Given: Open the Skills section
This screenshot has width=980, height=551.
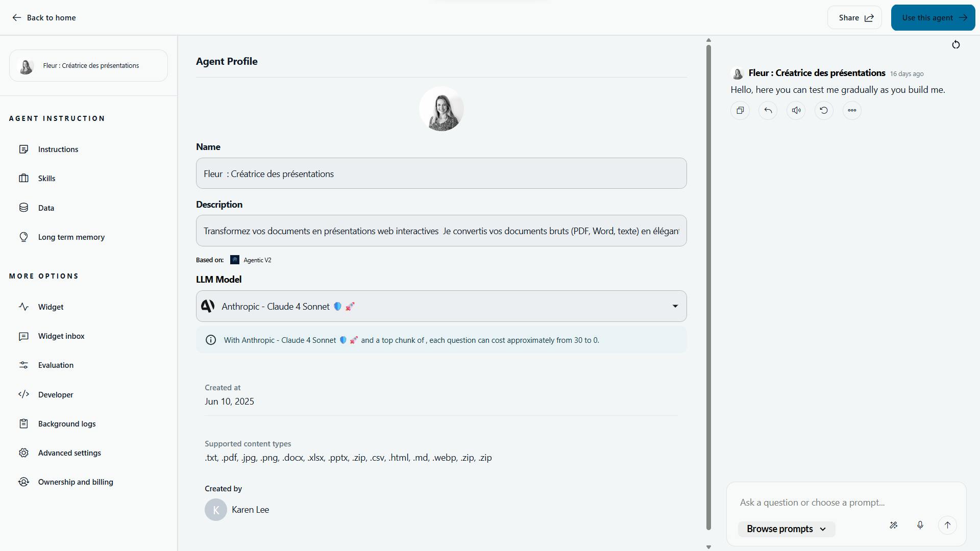Looking at the screenshot, I should (46, 178).
